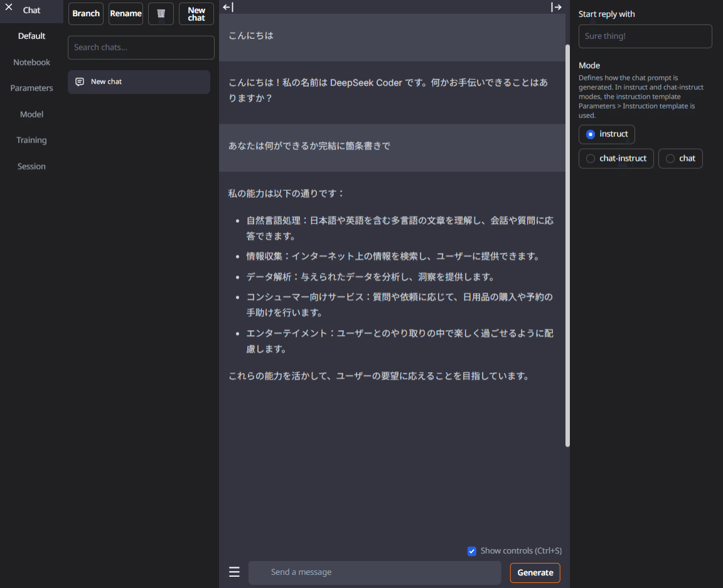Click the left arrow at the chat top
Viewport: 723px width, 588px height.
228,7
